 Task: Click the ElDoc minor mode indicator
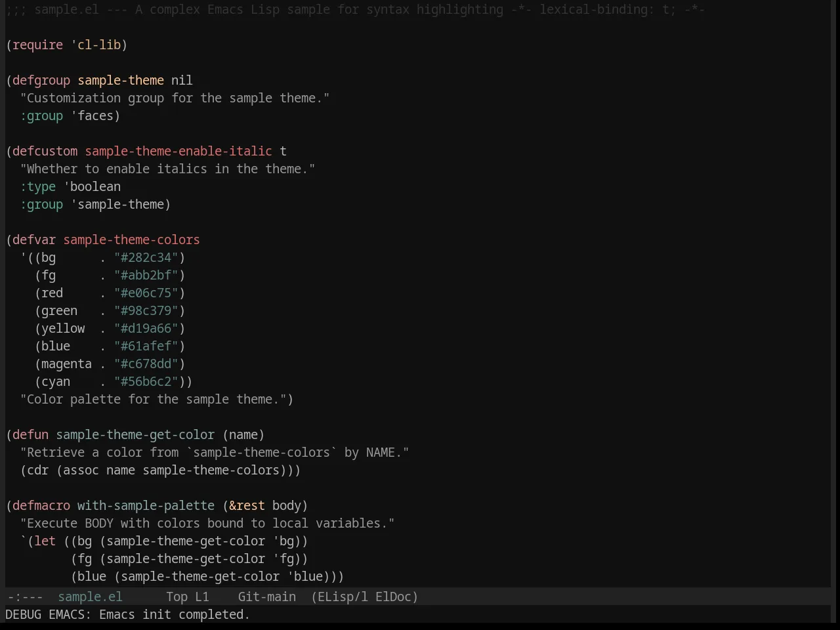pyautogui.click(x=393, y=597)
